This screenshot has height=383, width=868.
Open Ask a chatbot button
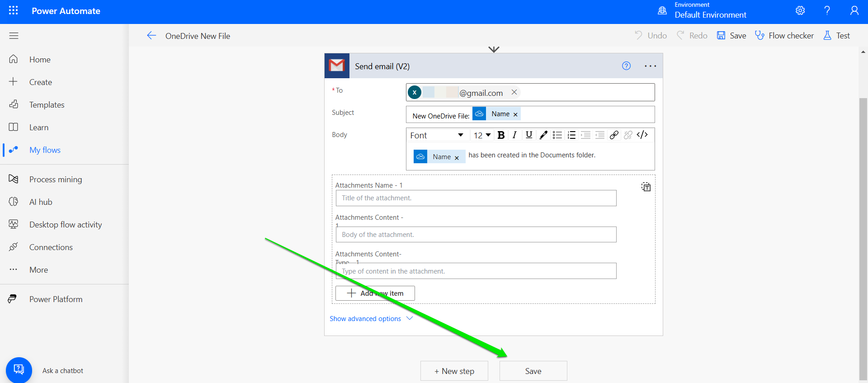(19, 370)
